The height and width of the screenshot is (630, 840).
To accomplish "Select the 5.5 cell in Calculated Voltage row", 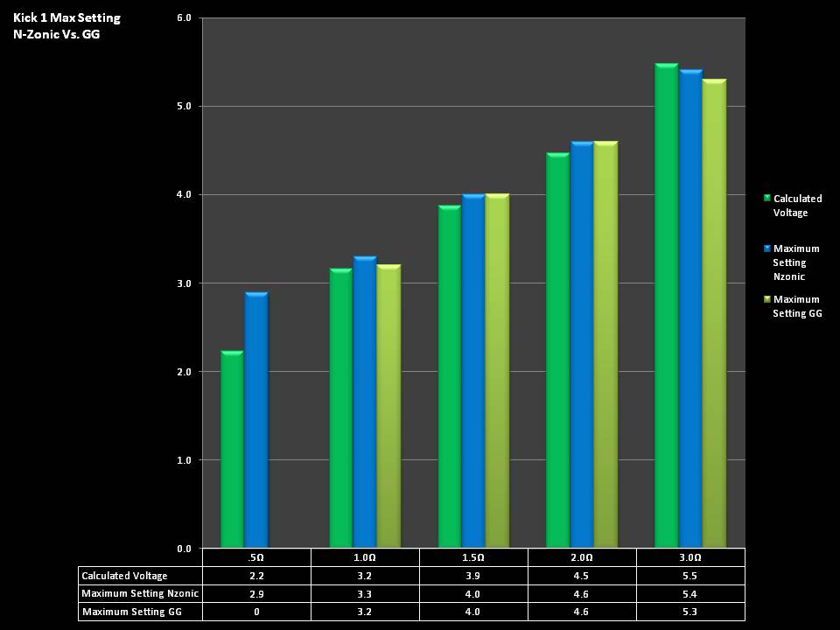I will 690,576.
